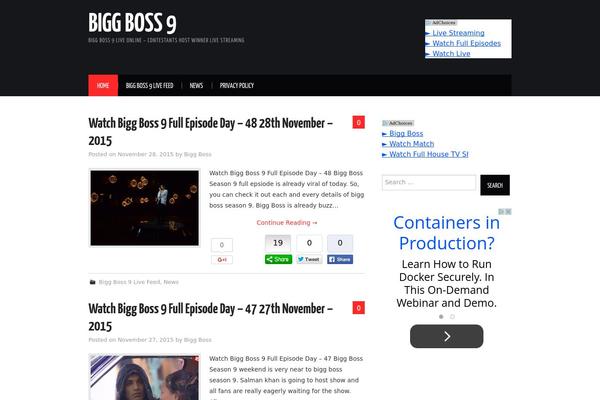Click the Facebook Share button
600x400 pixels.
tap(340, 259)
